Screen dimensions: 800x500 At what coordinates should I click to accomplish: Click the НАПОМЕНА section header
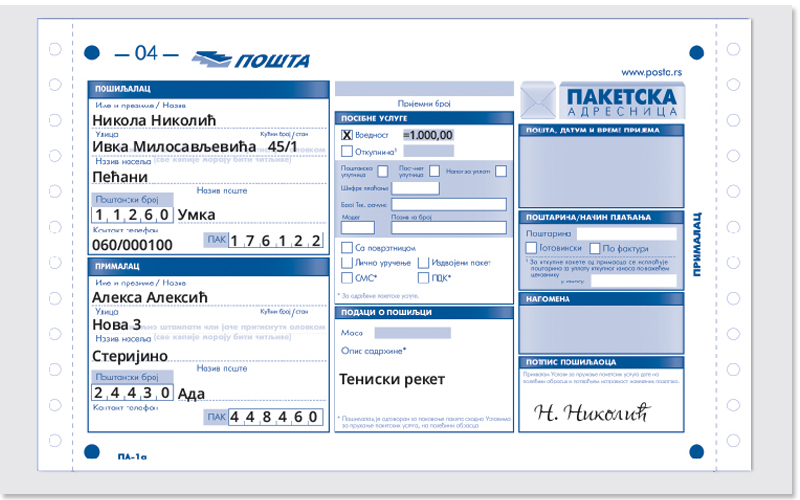pyautogui.click(x=601, y=298)
